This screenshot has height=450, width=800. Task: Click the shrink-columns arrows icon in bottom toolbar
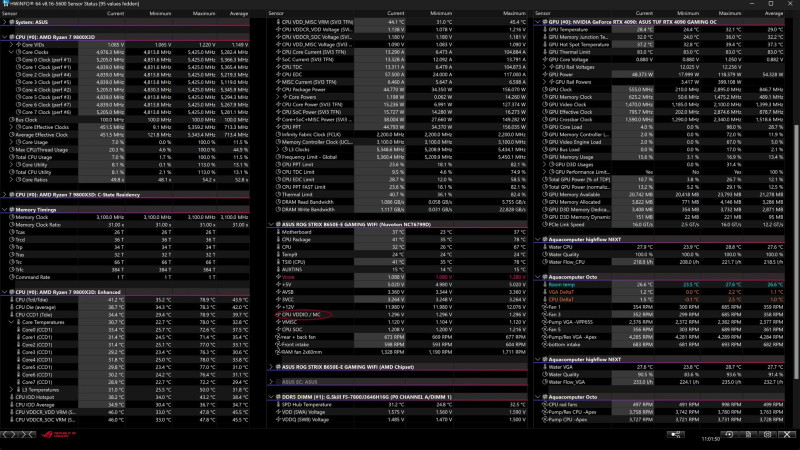click(x=28, y=434)
